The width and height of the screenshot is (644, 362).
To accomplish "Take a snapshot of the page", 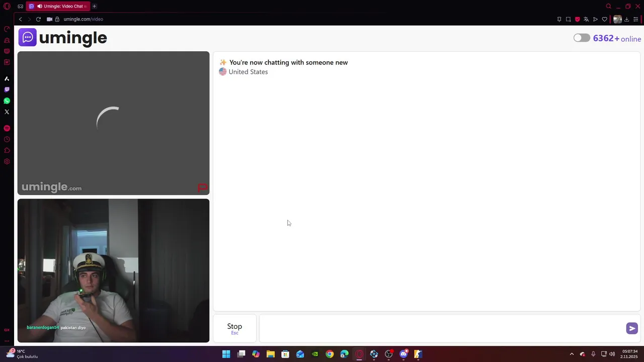I will click(568, 19).
